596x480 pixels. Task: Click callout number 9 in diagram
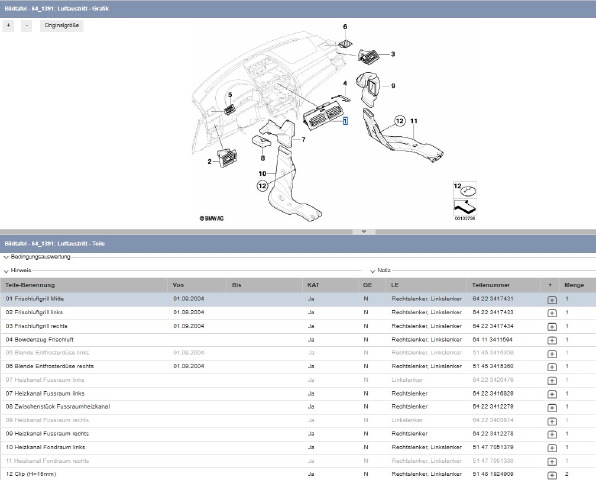point(393,86)
